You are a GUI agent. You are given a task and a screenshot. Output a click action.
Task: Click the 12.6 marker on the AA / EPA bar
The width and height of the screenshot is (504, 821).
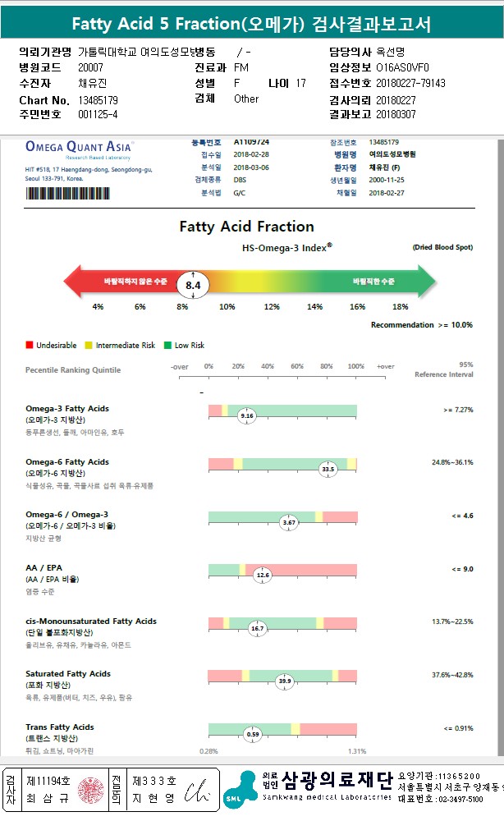click(x=263, y=576)
